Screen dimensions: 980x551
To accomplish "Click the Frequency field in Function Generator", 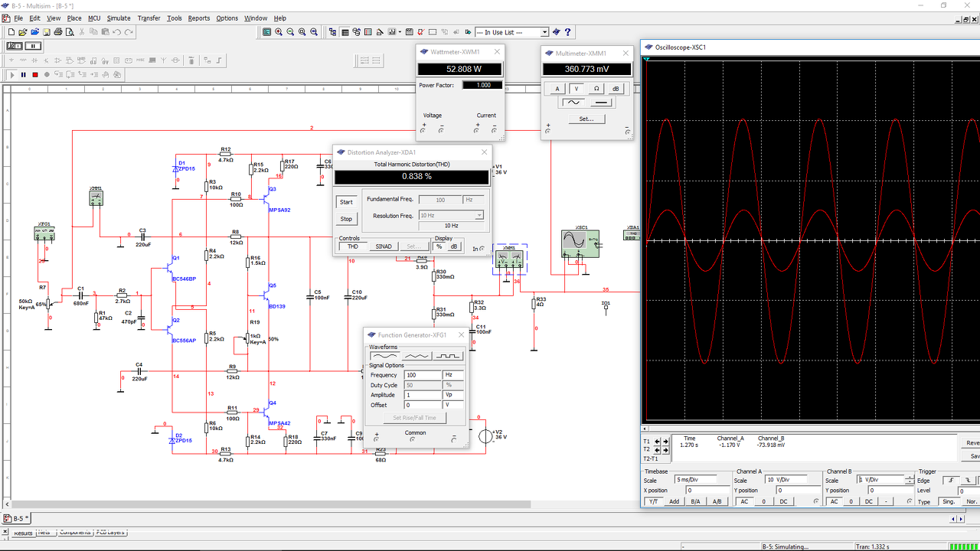I will (x=423, y=375).
